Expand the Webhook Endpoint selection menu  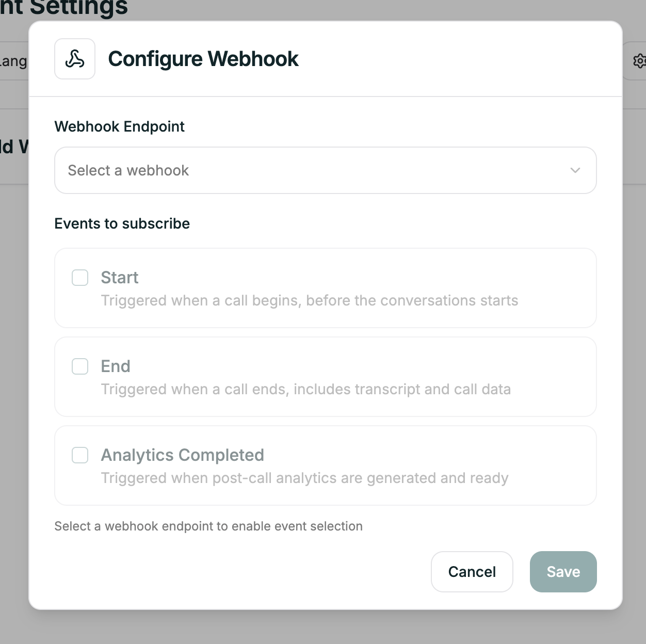tap(325, 170)
